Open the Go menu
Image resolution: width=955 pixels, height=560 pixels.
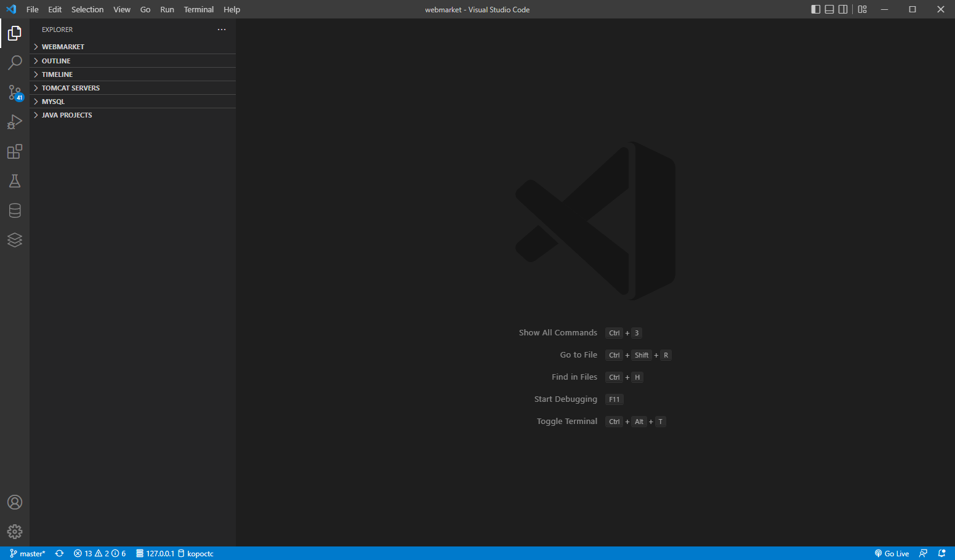[x=145, y=9]
